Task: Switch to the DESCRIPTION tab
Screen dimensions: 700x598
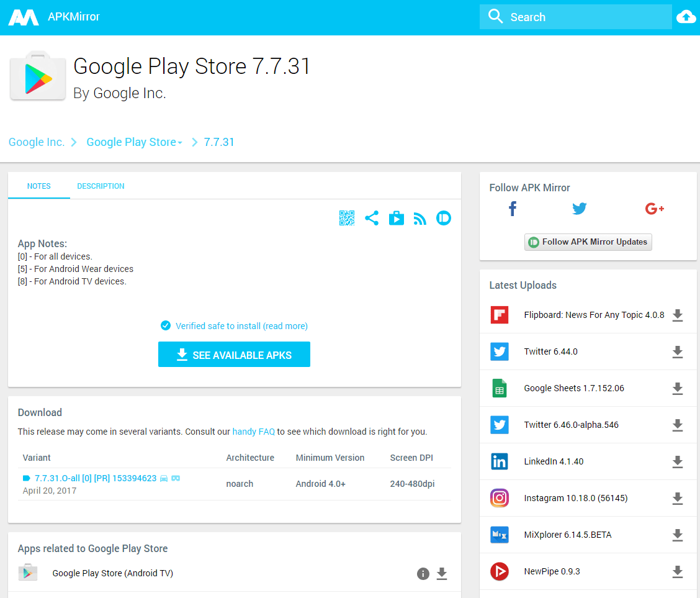Action: (x=101, y=186)
